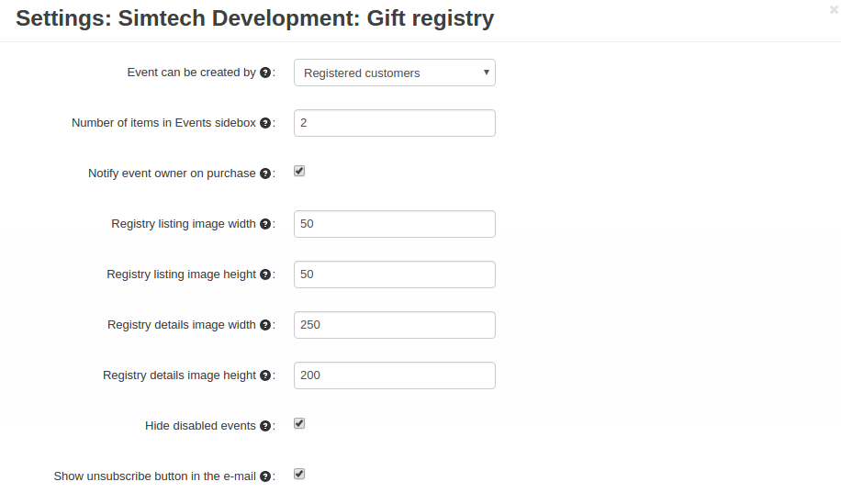Show help for Registry listing image width
This screenshot has width=841, height=504.
(x=265, y=224)
